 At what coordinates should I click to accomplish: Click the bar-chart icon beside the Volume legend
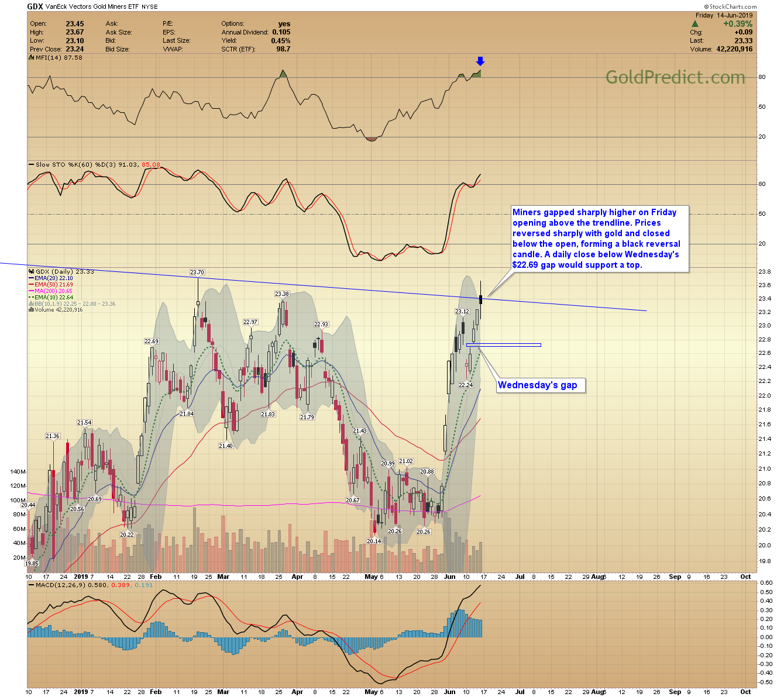32,310
